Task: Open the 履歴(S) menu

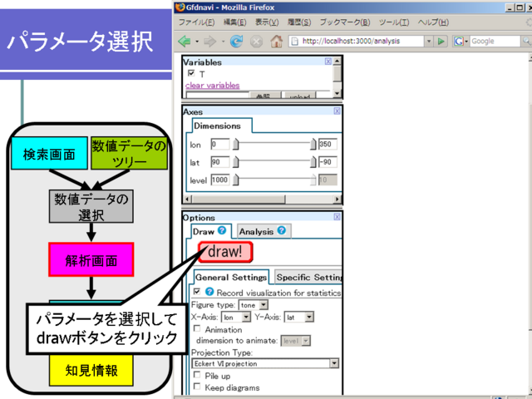Action: [299, 22]
